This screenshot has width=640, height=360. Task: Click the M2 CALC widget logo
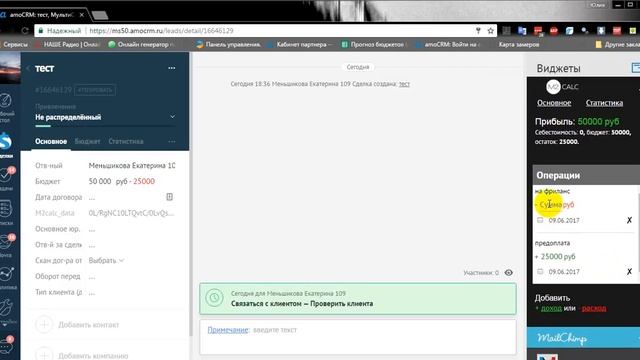[562, 87]
